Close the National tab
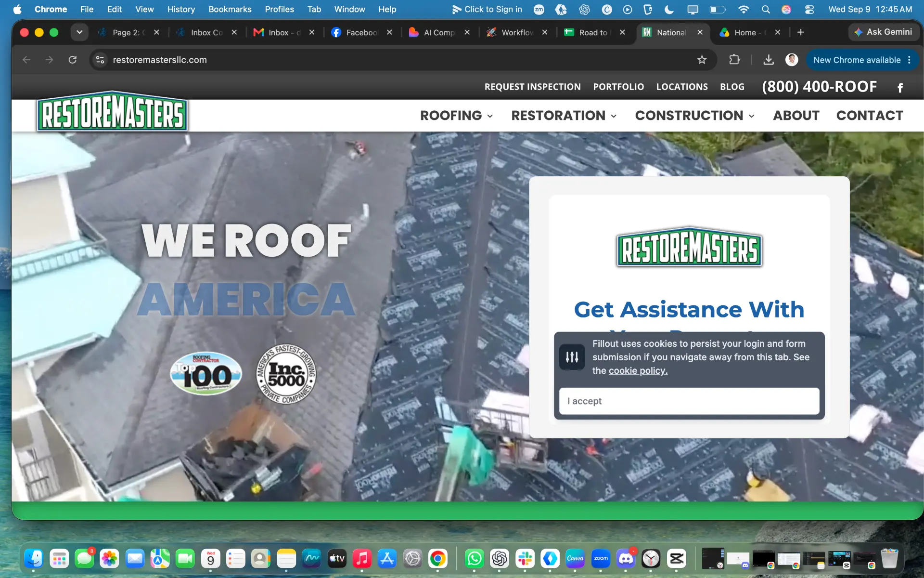 [700, 32]
